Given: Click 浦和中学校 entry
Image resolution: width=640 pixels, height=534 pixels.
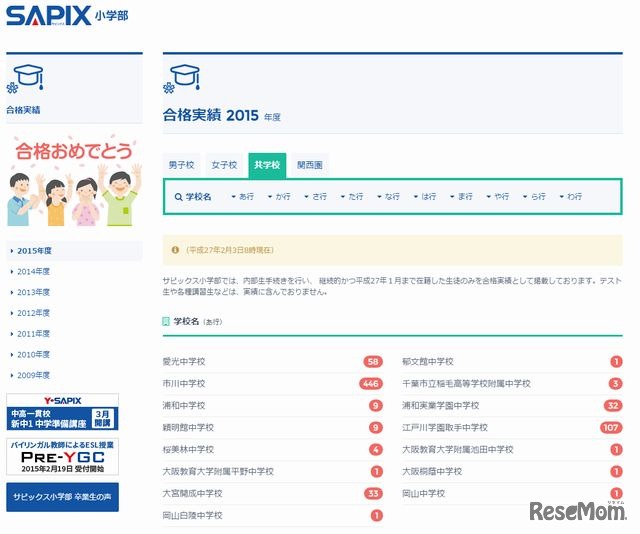Looking at the screenshot, I should tap(184, 405).
